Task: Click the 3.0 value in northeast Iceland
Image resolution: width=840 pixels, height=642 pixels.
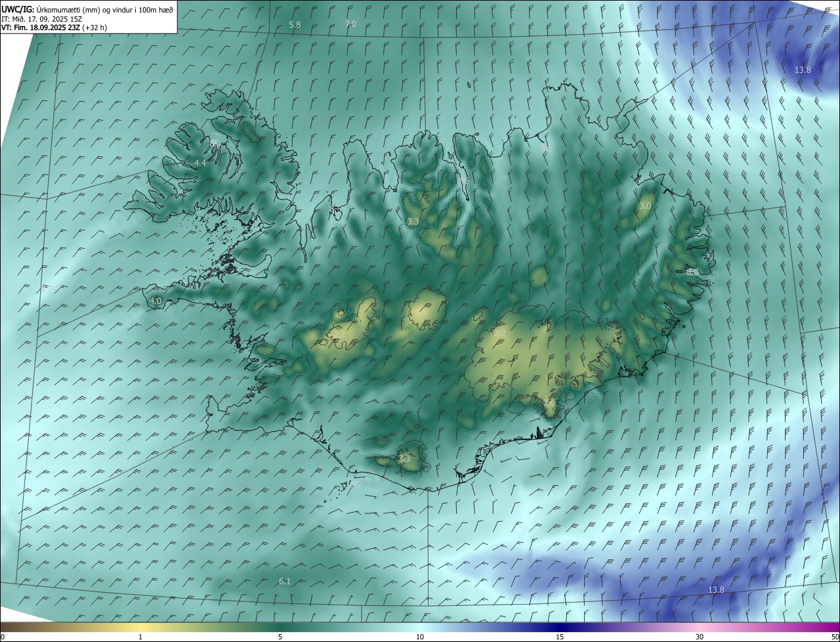Action: click(x=645, y=205)
